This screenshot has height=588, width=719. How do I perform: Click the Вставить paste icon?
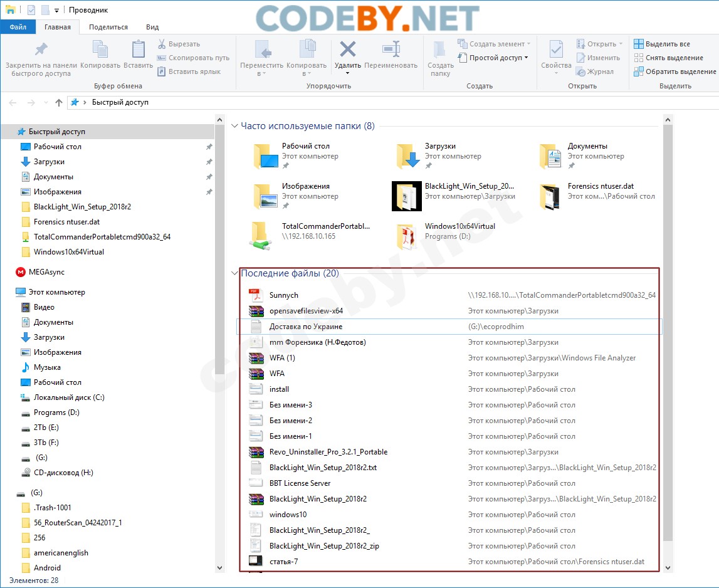coord(138,49)
